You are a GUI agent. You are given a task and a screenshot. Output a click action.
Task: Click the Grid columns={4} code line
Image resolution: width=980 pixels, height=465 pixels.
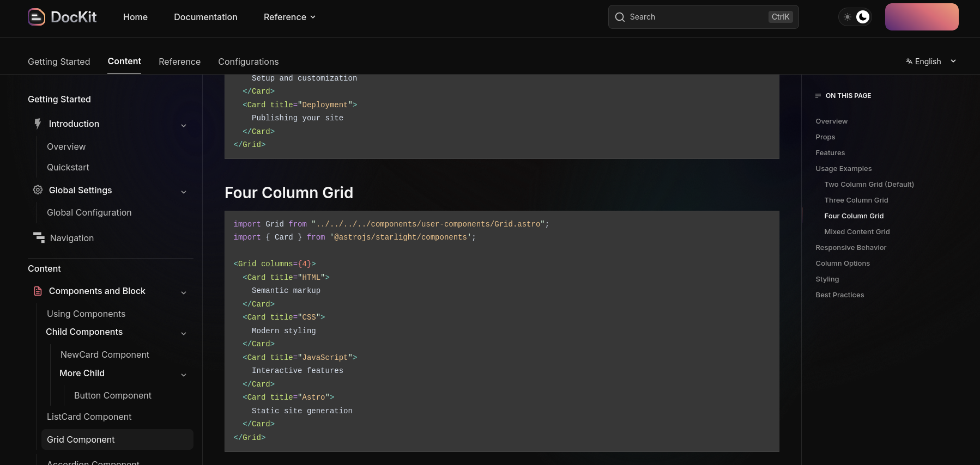click(x=275, y=264)
